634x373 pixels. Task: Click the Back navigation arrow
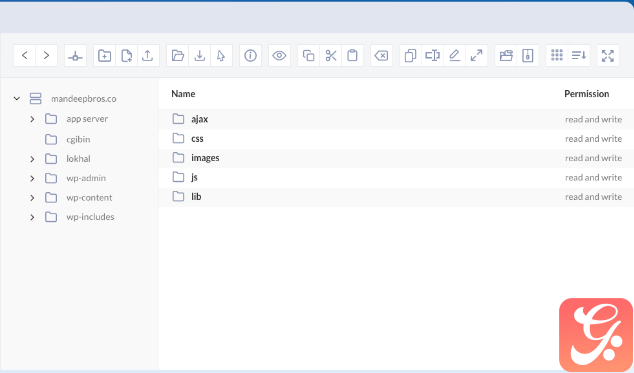coord(25,55)
